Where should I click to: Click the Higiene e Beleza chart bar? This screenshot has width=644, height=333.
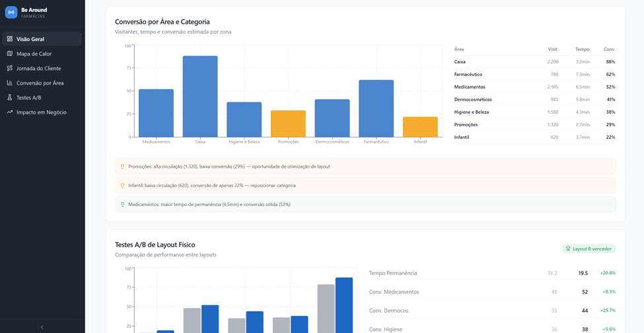pyautogui.click(x=244, y=120)
